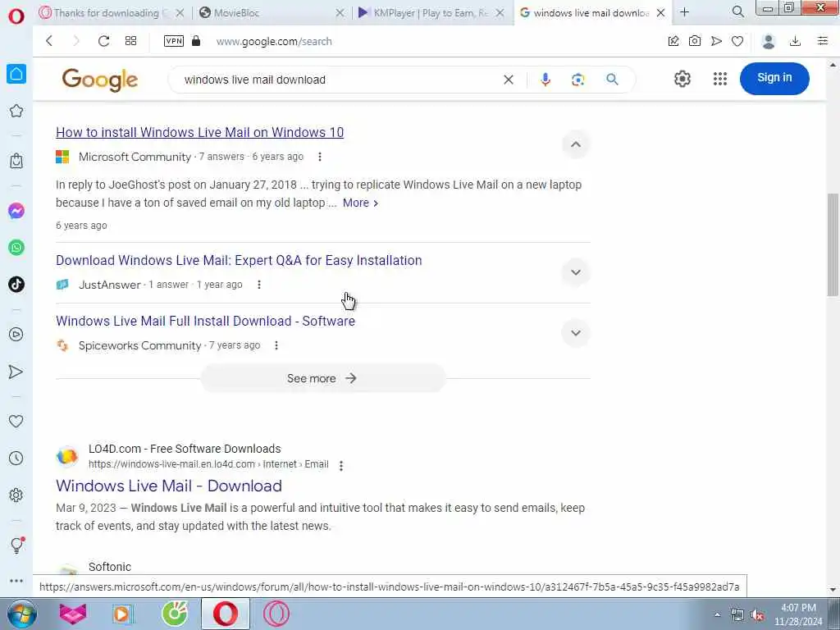This screenshot has width=840, height=630.
Task: Open Easy Setup settings sliders
Action: click(x=822, y=41)
